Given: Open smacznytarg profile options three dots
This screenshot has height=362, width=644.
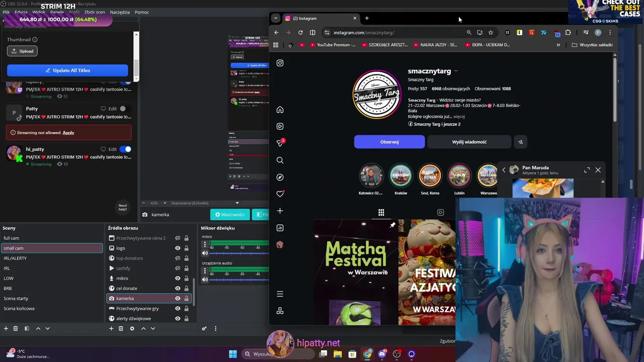Looking at the screenshot, I should click(x=456, y=71).
